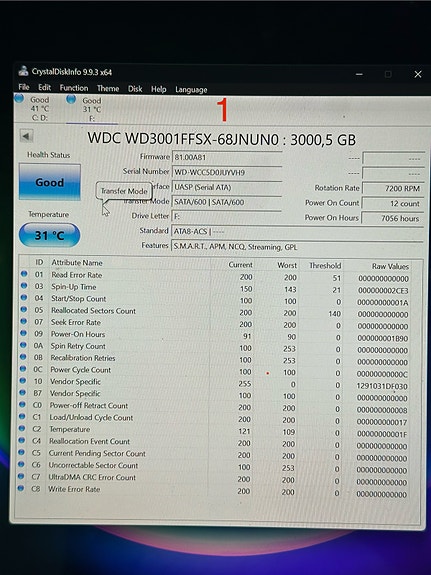Minimize the CrystalDiskInfo window
This screenshot has width=431, height=575.
click(359, 74)
